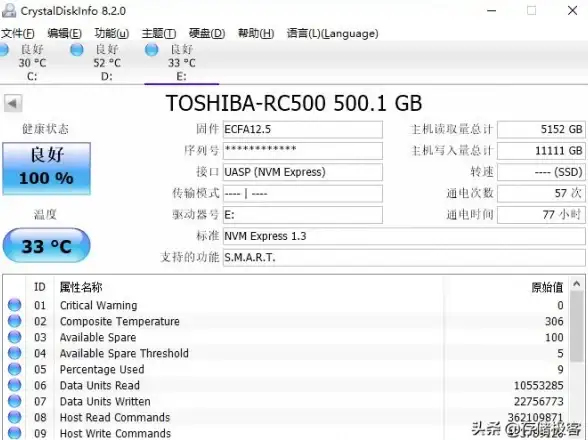The height and width of the screenshot is (440, 588).
Task: Click the blue status dot for Data Units Written
Action: (15, 401)
